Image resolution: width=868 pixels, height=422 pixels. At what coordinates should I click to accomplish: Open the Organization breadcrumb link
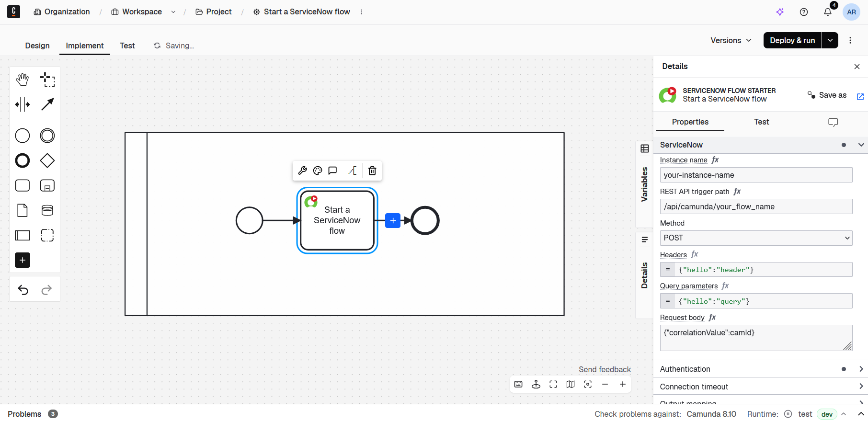pos(62,12)
